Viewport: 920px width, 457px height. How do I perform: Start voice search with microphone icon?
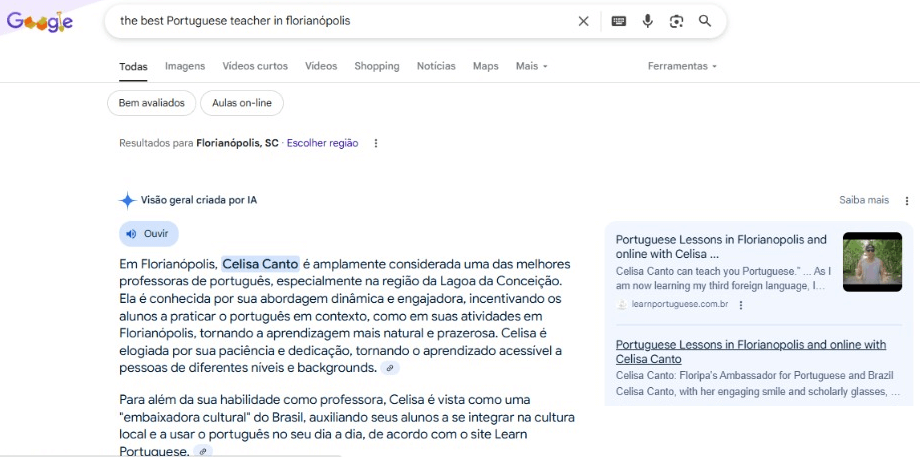pyautogui.click(x=648, y=21)
